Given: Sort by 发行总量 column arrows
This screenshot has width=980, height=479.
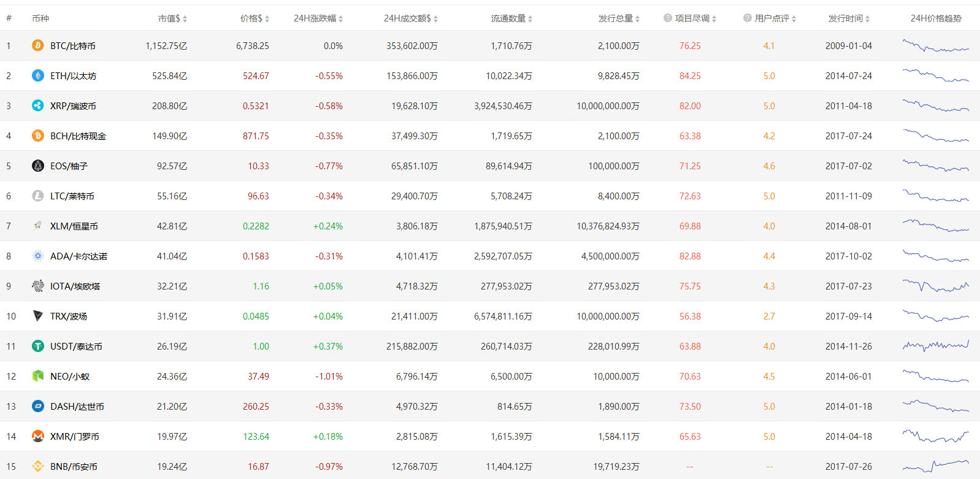Looking at the screenshot, I should [x=638, y=19].
